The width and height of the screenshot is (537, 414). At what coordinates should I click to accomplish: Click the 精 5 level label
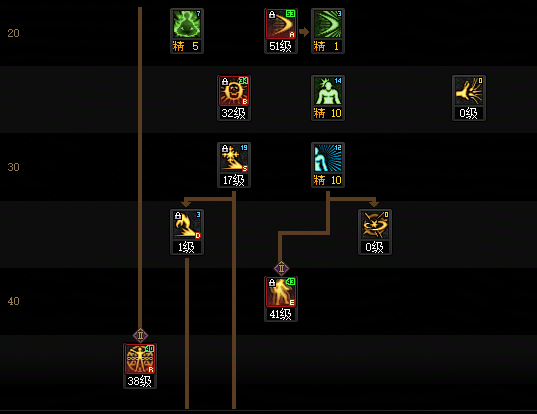186,46
